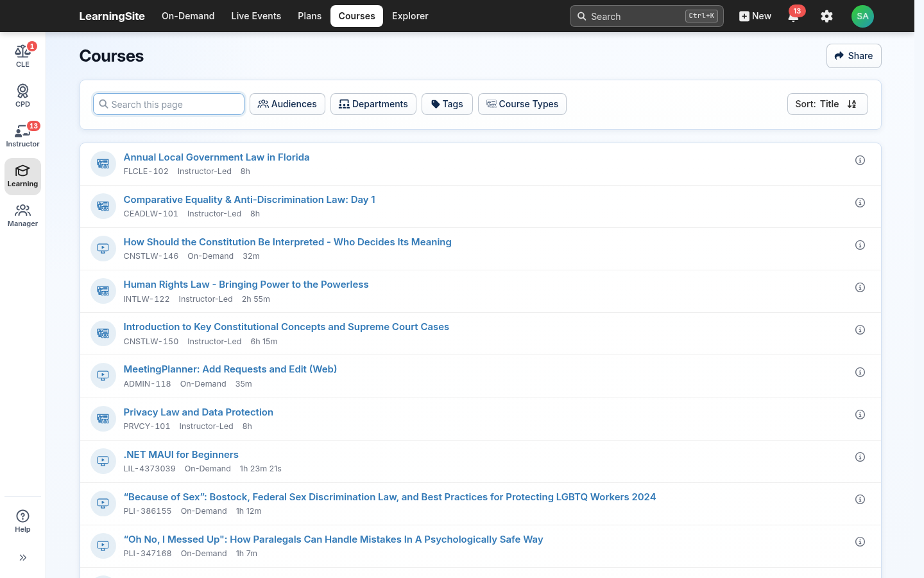Open the Help icon in sidebar
The image size is (924, 578).
pos(22,521)
